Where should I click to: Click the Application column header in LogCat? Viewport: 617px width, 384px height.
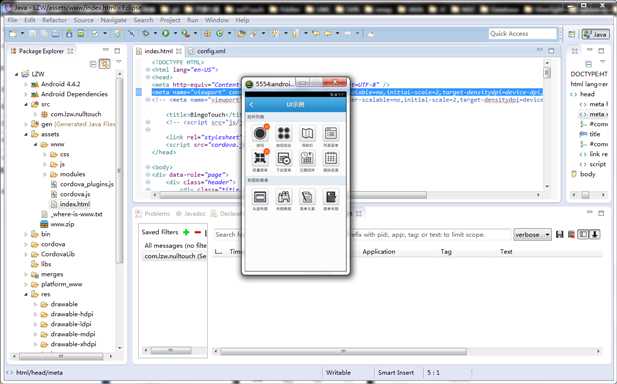point(379,252)
